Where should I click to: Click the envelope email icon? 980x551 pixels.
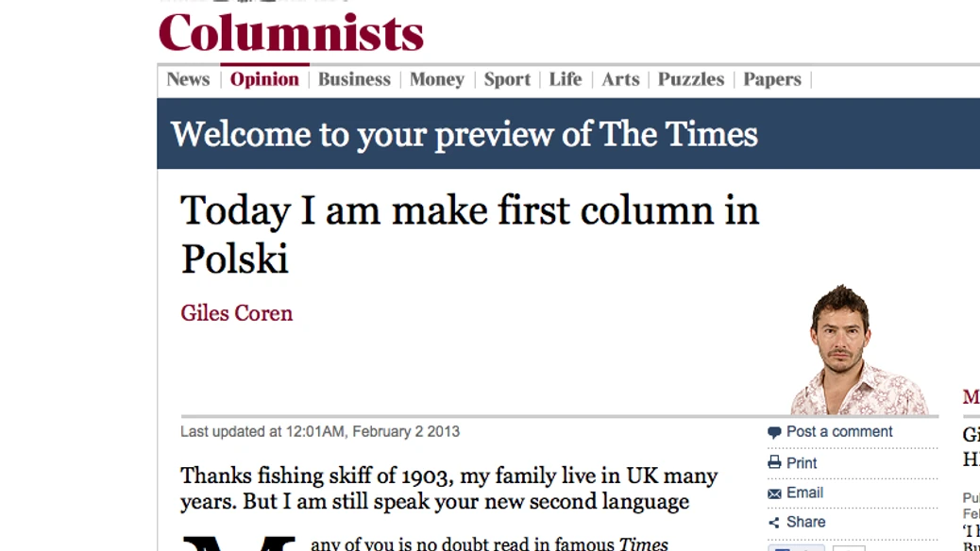click(x=774, y=493)
